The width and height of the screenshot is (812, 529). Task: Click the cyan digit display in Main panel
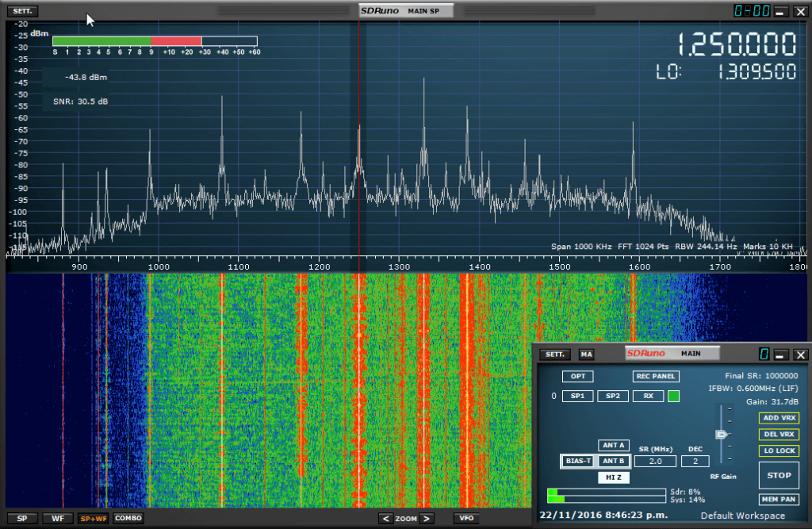(764, 355)
